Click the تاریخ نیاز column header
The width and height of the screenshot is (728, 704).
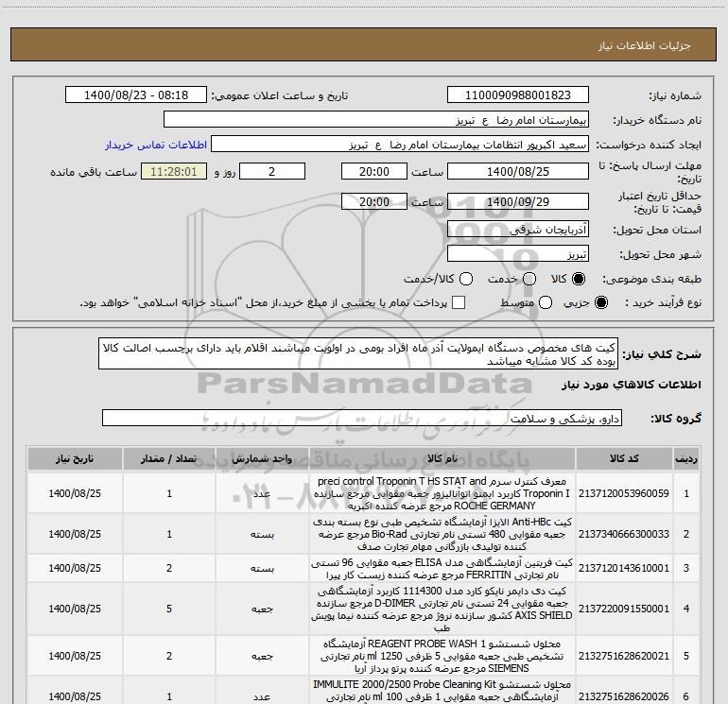tap(75, 458)
